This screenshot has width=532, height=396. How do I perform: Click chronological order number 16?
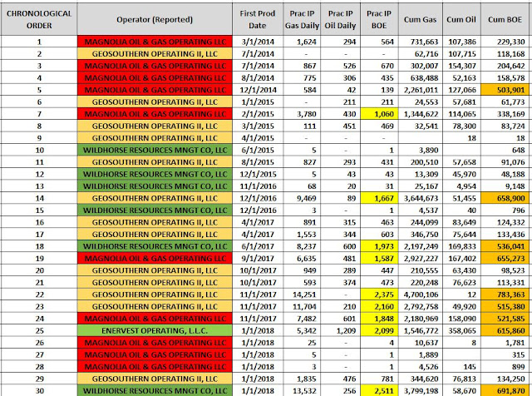point(39,222)
